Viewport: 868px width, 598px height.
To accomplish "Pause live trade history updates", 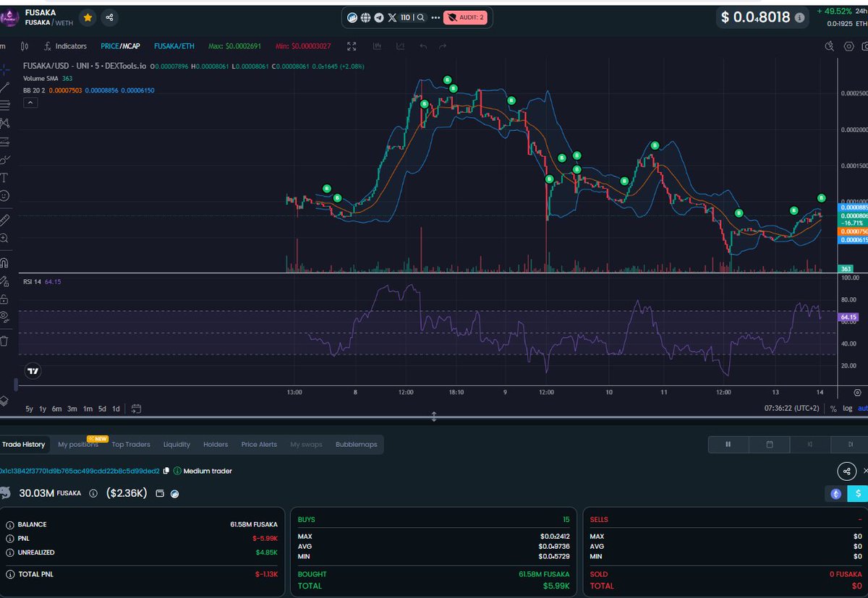I will click(728, 445).
